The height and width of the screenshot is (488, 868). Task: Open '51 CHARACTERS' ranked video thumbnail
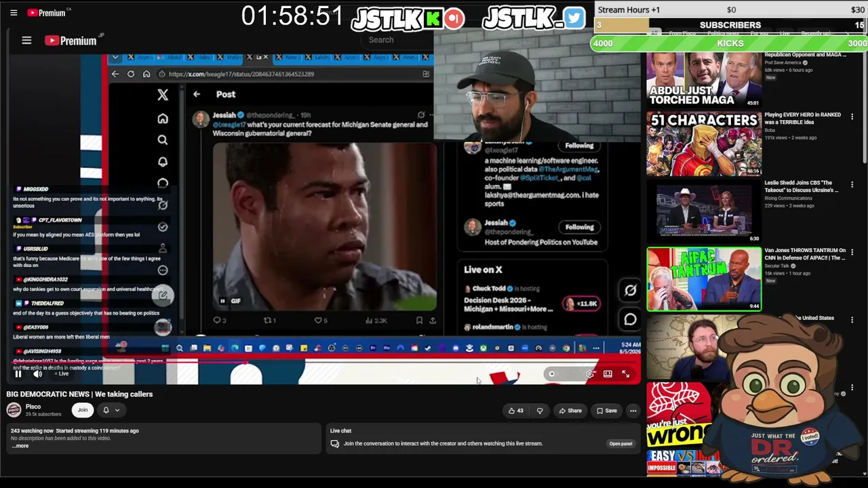pos(704,144)
